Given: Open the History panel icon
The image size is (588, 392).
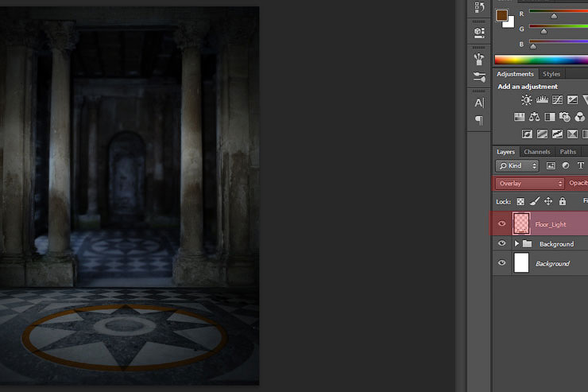Looking at the screenshot, I should point(479,7).
